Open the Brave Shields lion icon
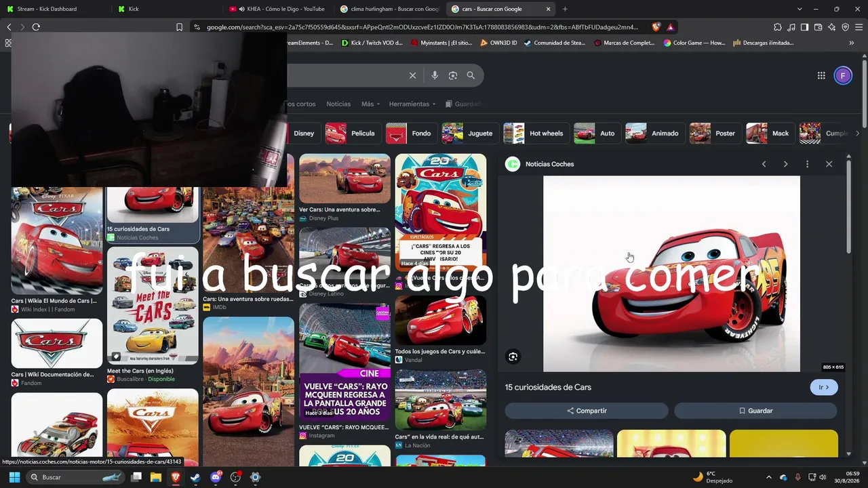 click(x=656, y=27)
